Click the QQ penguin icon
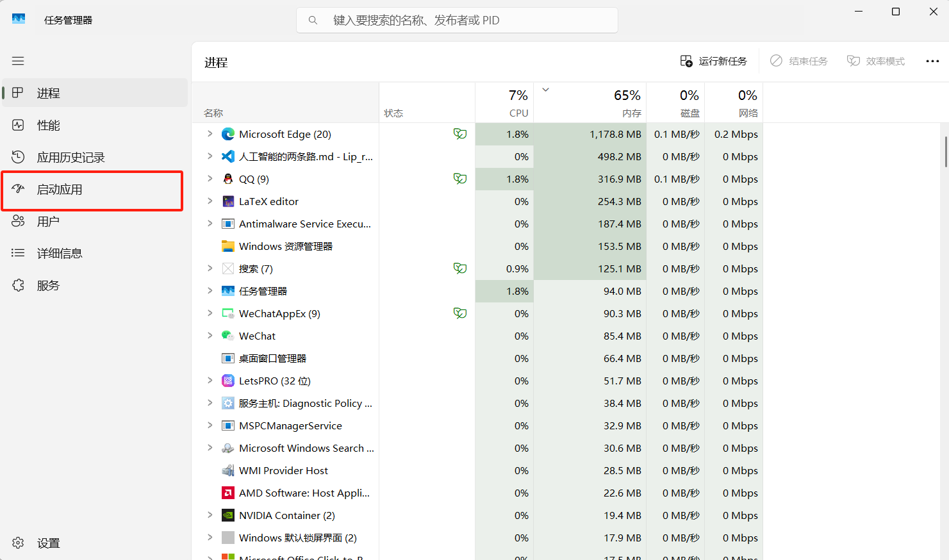Viewport: 949px width, 560px height. [227, 179]
